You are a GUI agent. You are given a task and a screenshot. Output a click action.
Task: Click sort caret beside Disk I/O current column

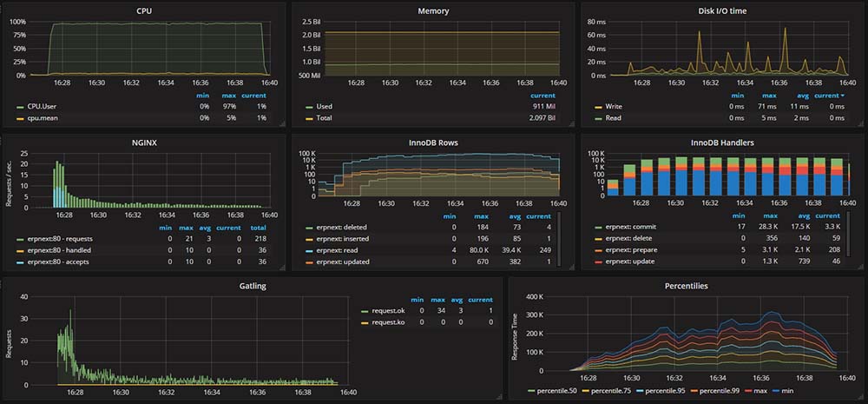point(843,96)
